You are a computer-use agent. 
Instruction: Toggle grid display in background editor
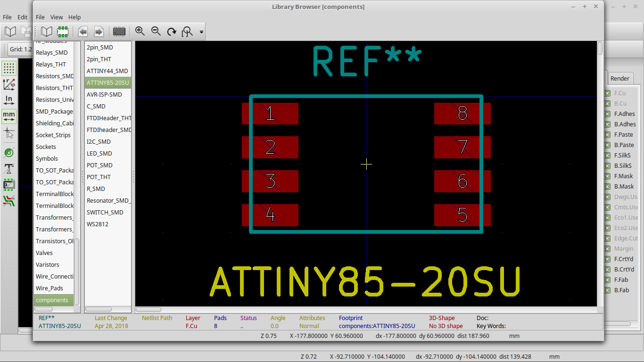point(9,68)
